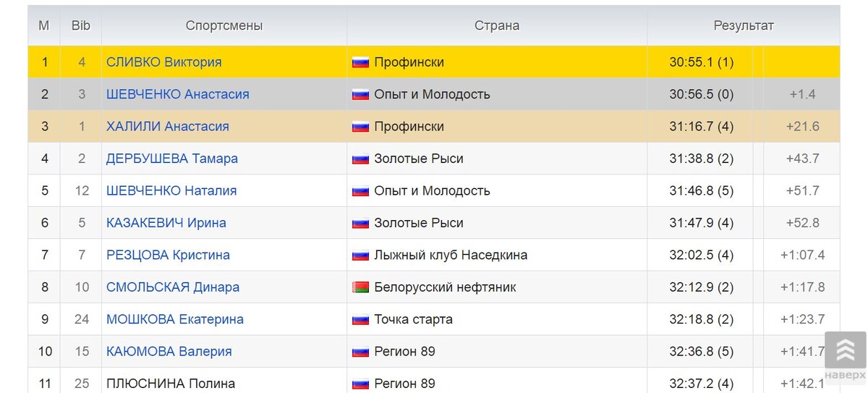868x393 pixels.
Task: Open РЕЗЦОВА Кристина athlete page
Action: [169, 255]
